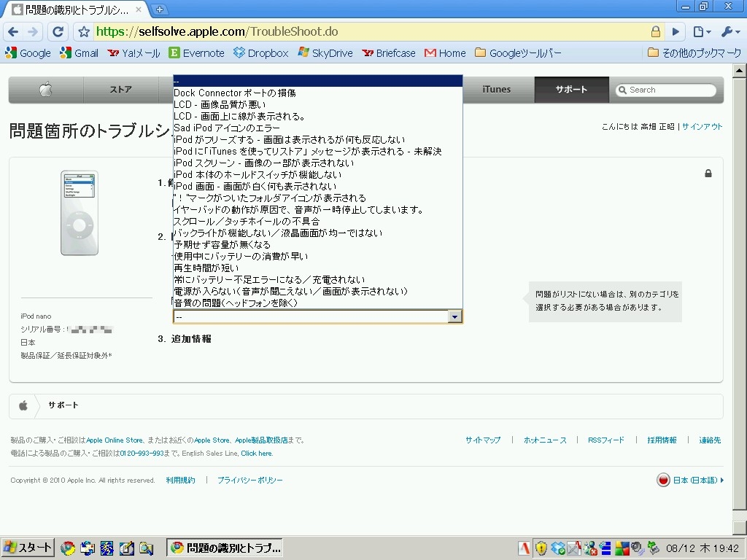Viewport: 747px width, 560px height.
Task: Expand the problem dropdown arrow
Action: 454,316
